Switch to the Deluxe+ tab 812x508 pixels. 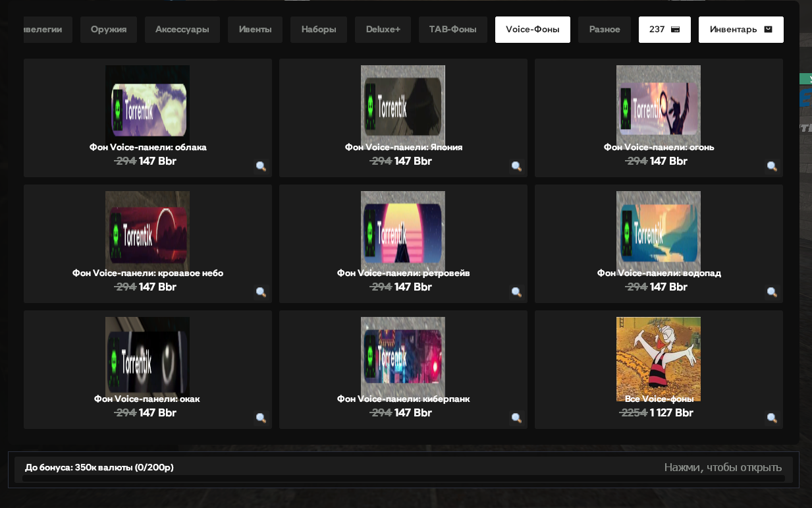383,30
